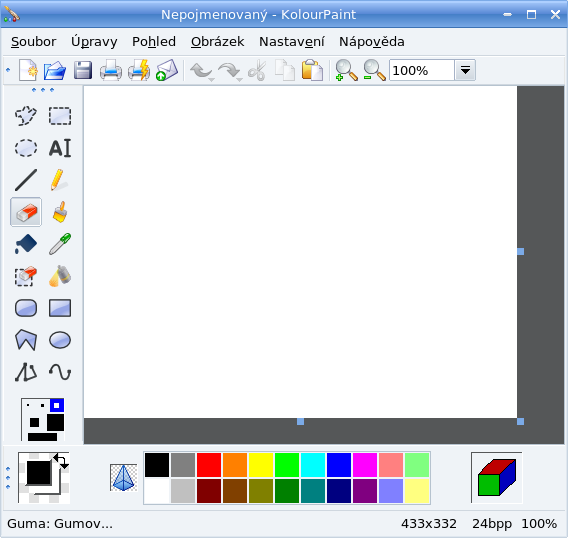Select the Spraycan tool
Viewport: 568px width, 538px height.
(60, 276)
